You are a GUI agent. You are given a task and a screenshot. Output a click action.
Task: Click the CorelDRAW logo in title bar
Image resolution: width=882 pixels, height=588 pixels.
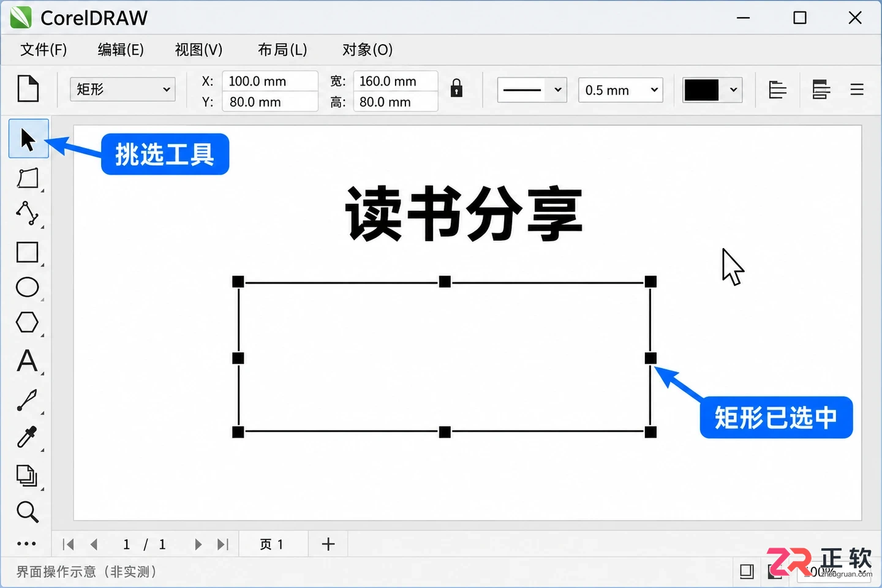pyautogui.click(x=21, y=17)
